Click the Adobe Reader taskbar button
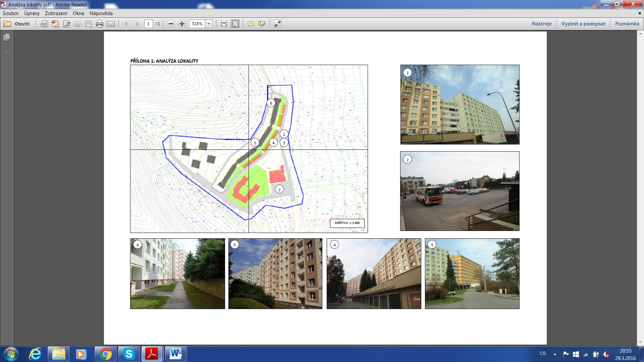 152,354
